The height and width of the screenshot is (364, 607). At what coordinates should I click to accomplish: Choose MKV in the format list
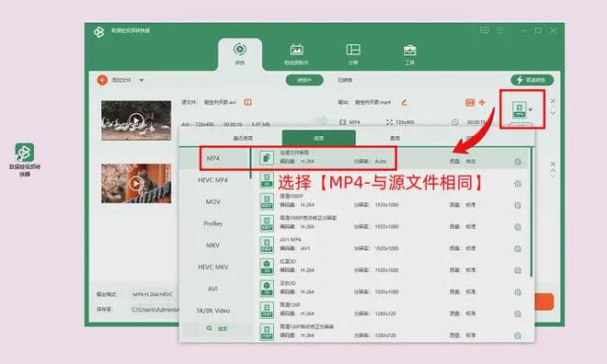click(213, 245)
